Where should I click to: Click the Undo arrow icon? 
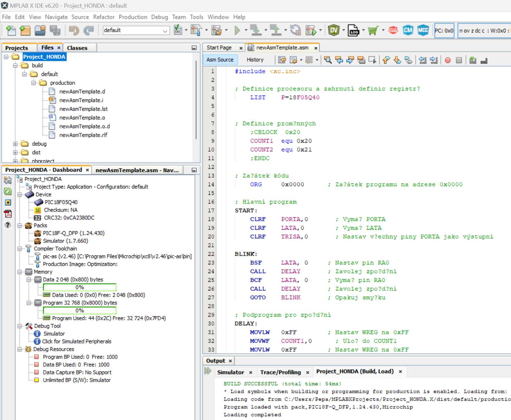[x=74, y=30]
